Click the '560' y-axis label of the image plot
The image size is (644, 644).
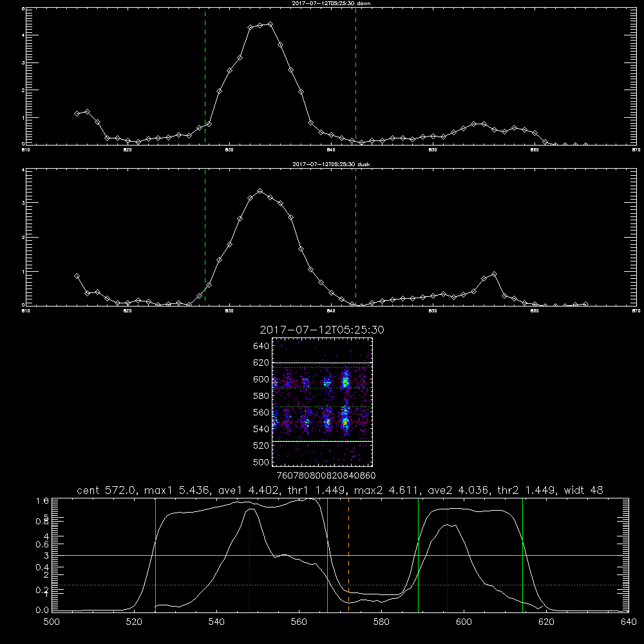coord(261,412)
